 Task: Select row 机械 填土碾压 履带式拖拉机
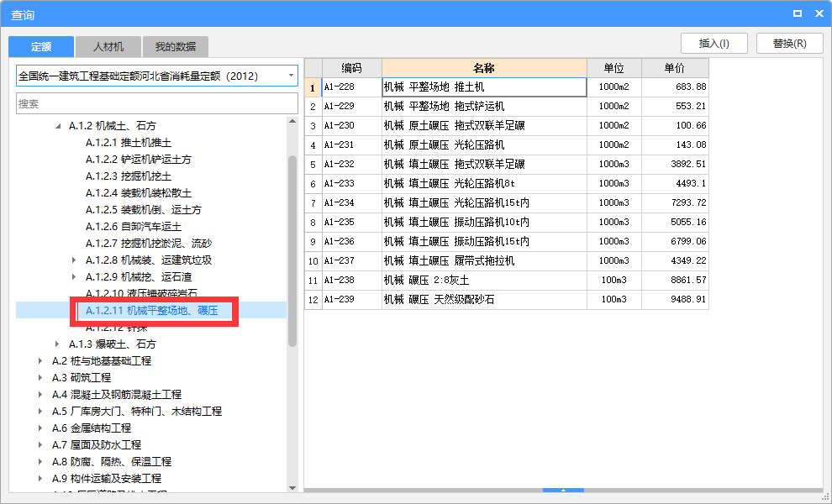(484, 261)
